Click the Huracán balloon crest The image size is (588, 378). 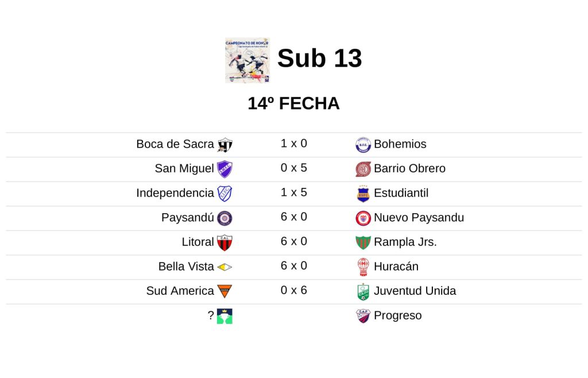click(363, 267)
